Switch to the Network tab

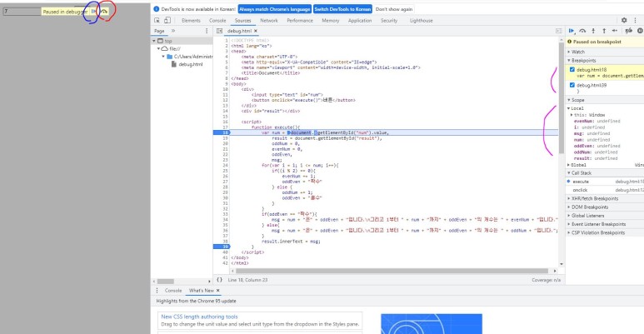[x=269, y=20]
